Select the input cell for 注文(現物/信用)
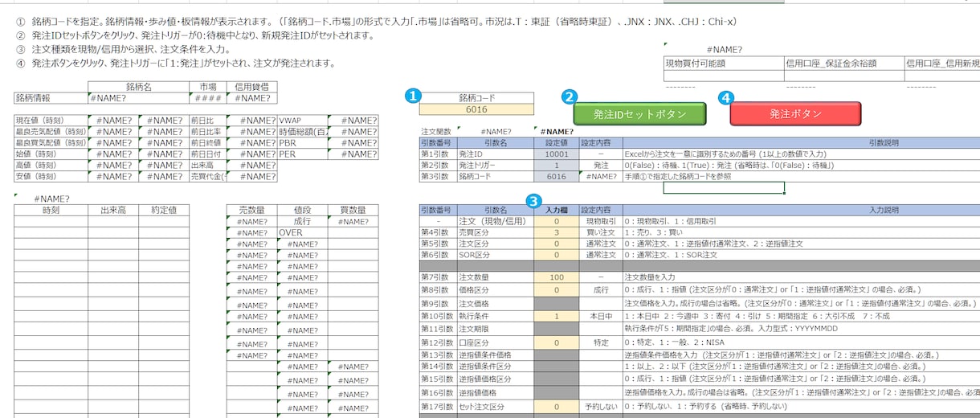Image resolution: width=980 pixels, height=418 pixels. [556, 221]
